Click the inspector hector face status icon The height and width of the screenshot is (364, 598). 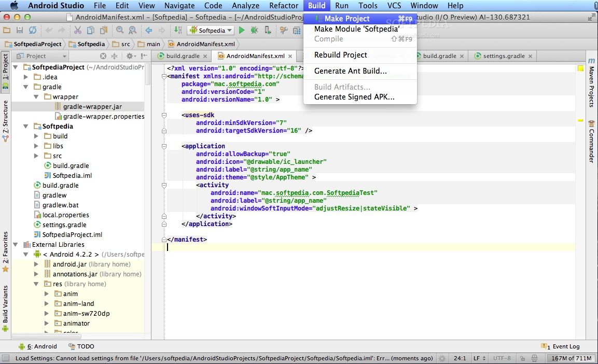click(535, 358)
